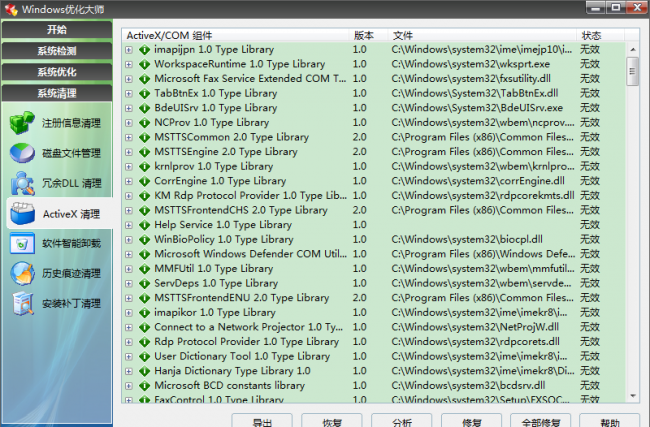Click green icon beside MSTTSCommon 2.0

point(144,137)
